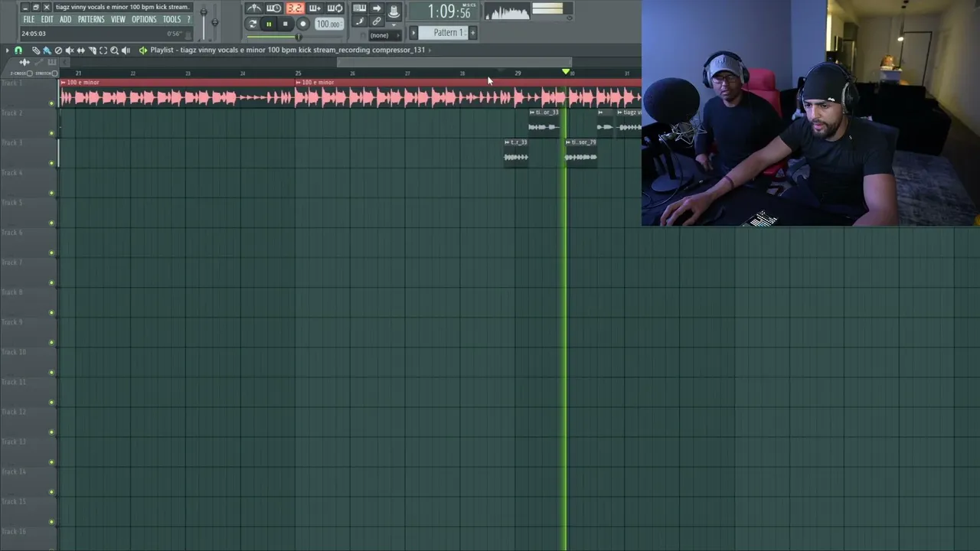
Task: Select the Mute tool in playlist
Action: coord(70,51)
